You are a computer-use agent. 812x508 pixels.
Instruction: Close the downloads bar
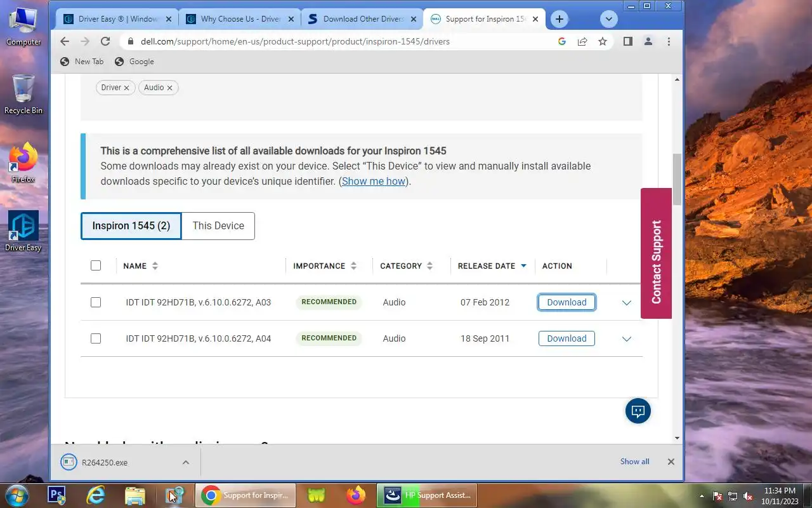(671, 462)
